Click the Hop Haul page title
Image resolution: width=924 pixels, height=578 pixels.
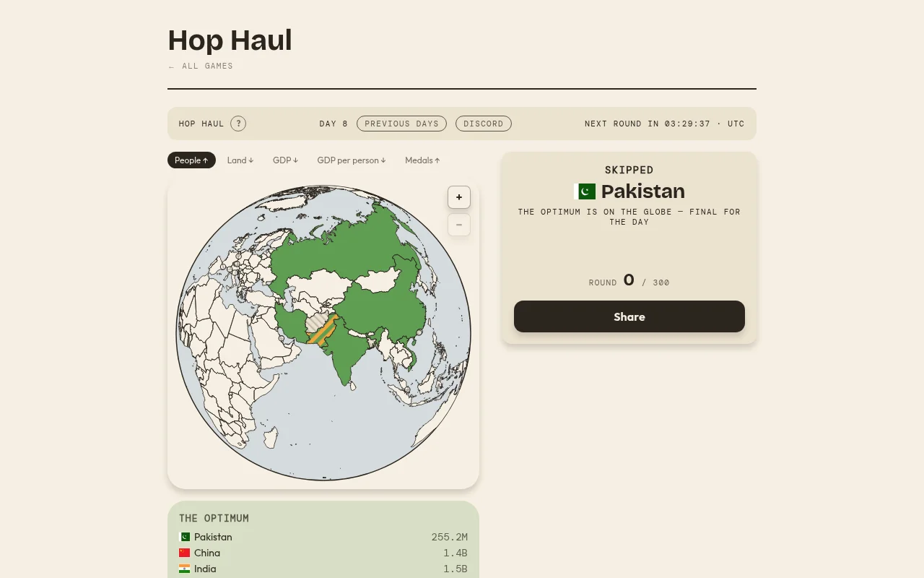point(230,40)
